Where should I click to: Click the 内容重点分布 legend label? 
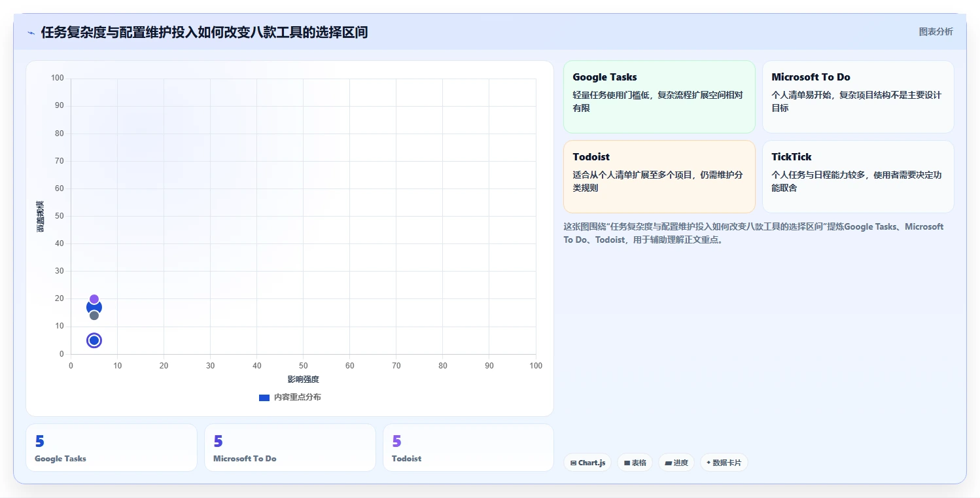point(298,397)
